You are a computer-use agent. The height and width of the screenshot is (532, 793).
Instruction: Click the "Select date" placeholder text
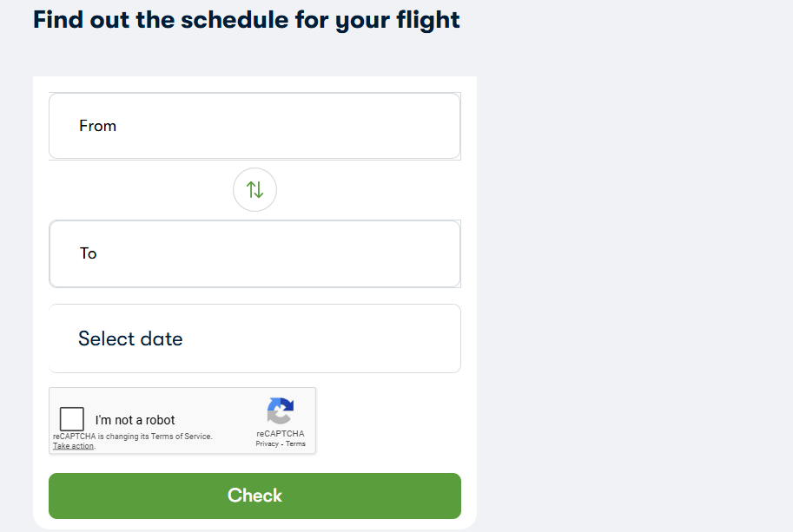click(x=130, y=338)
